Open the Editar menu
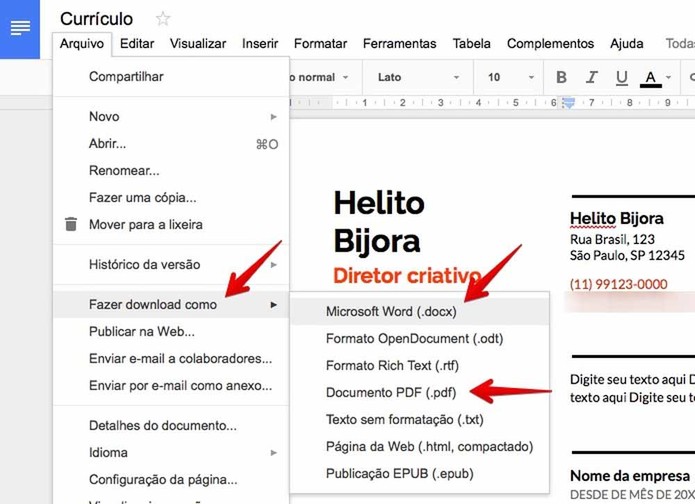Viewport: 695px width, 504px height. [x=137, y=43]
